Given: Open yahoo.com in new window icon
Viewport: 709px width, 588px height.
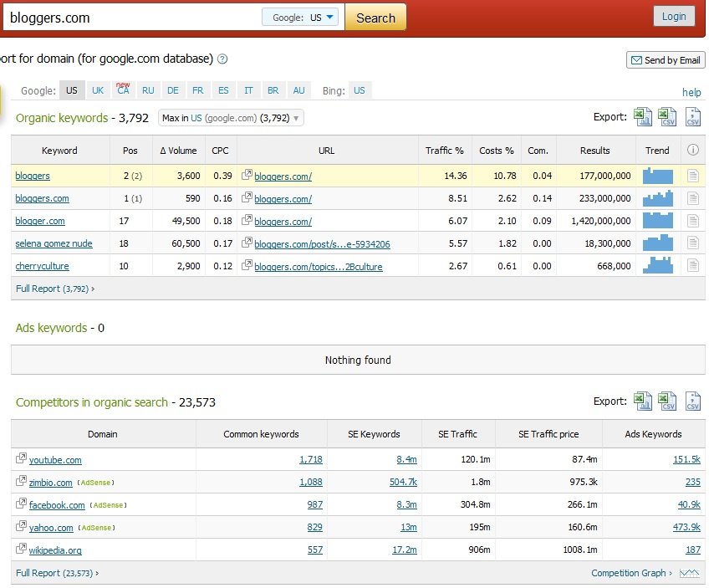Looking at the screenshot, I should click(21, 526).
